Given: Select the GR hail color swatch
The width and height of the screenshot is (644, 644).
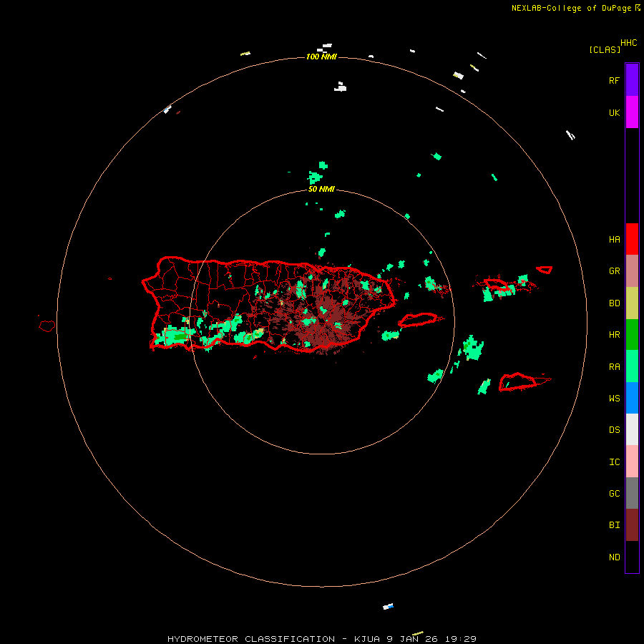Looking at the screenshot, I should coord(632,270).
